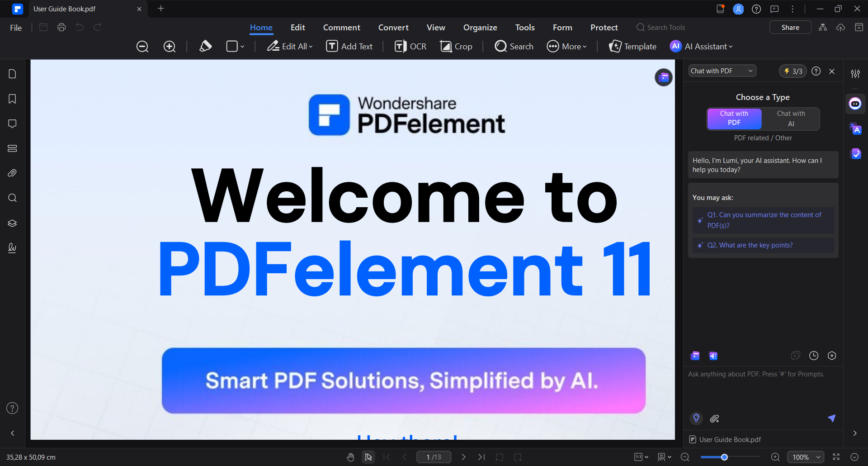Open the Attachments paperclip panel
This screenshot has width=868, height=466.
[x=12, y=173]
